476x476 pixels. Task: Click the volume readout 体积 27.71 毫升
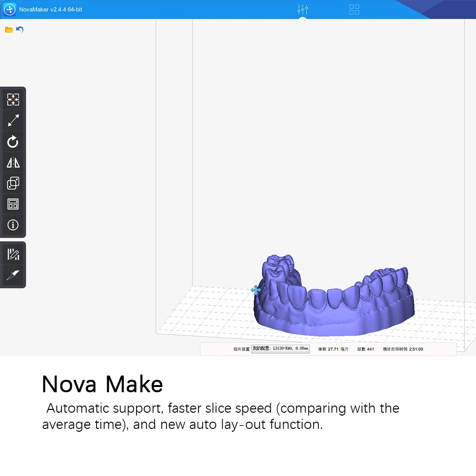click(333, 349)
